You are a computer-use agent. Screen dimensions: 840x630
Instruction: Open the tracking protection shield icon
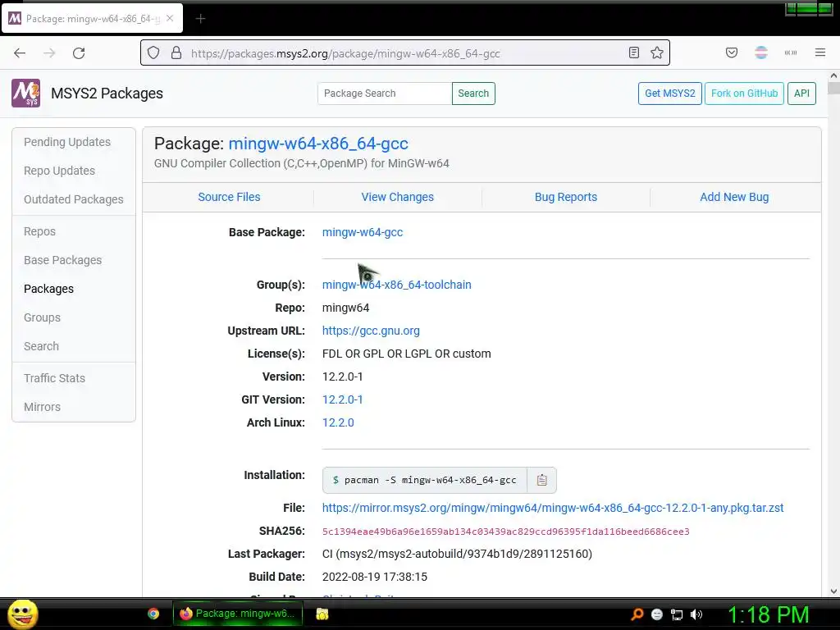(x=153, y=53)
